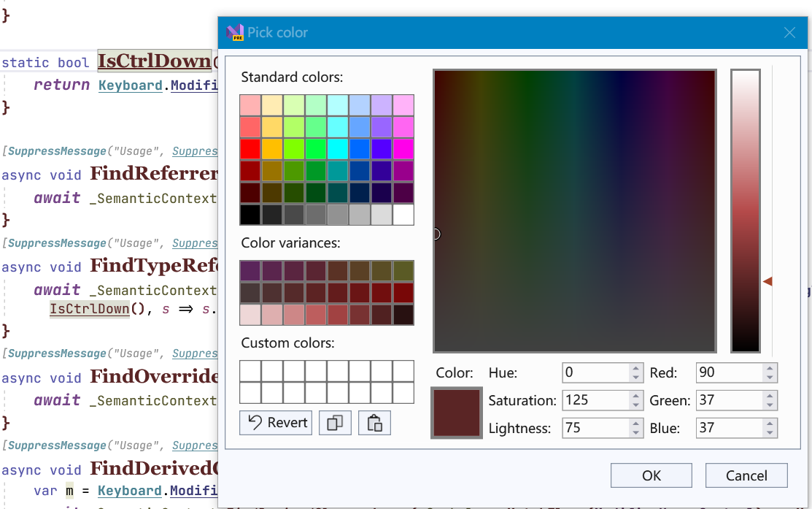Confirm the color choice with OK
The width and height of the screenshot is (812, 509).
click(x=651, y=475)
